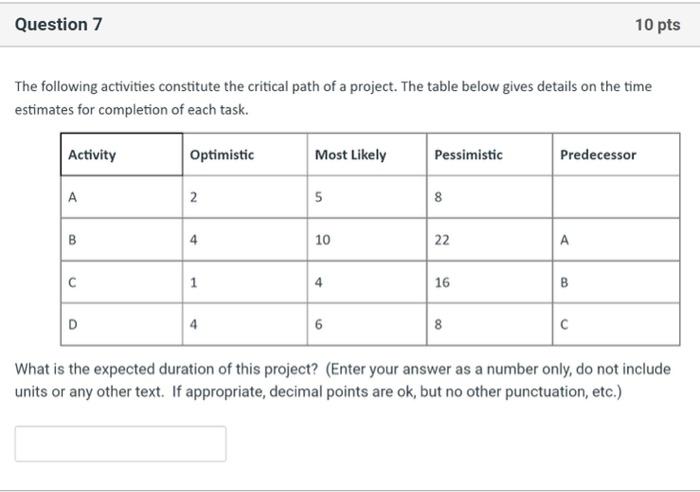The width and height of the screenshot is (700, 492).
Task: Click the Optimistic value 1 for Activity C
Action: [194, 283]
